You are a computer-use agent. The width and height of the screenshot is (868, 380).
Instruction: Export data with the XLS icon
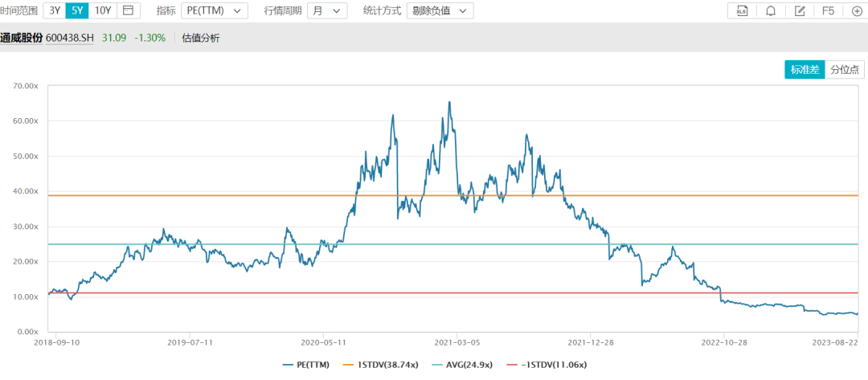pyautogui.click(x=742, y=10)
